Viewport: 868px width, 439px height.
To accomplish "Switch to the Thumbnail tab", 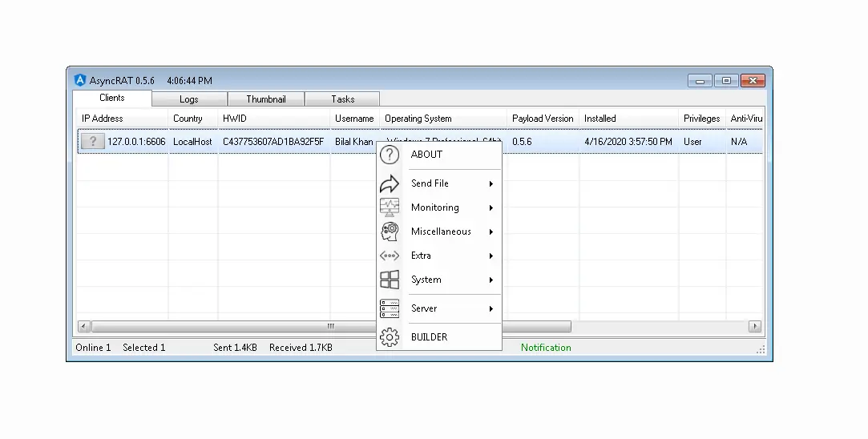I will coord(266,99).
